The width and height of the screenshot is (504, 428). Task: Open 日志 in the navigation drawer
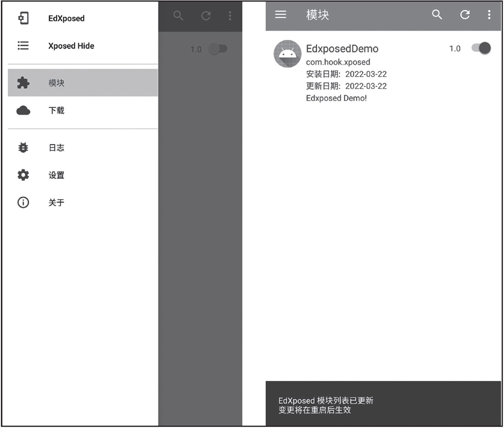[83, 147]
